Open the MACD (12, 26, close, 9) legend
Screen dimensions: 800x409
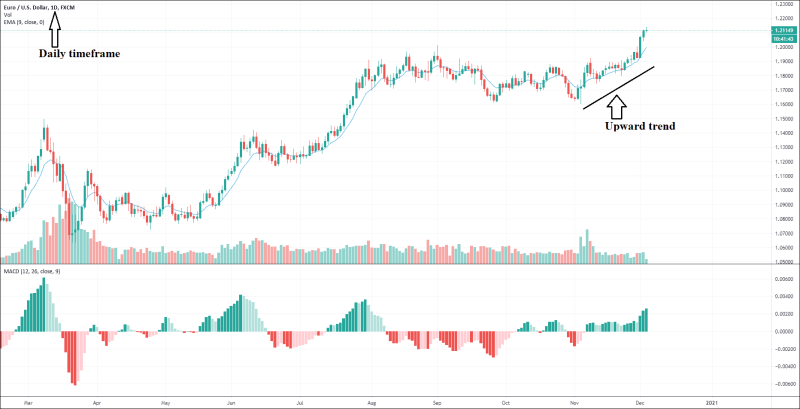pos(30,273)
